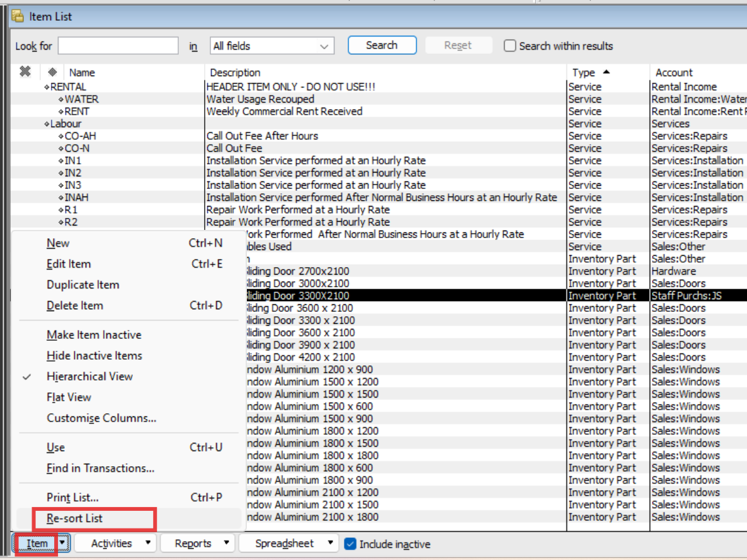
Task: Click the X column header icon
Action: (x=25, y=72)
